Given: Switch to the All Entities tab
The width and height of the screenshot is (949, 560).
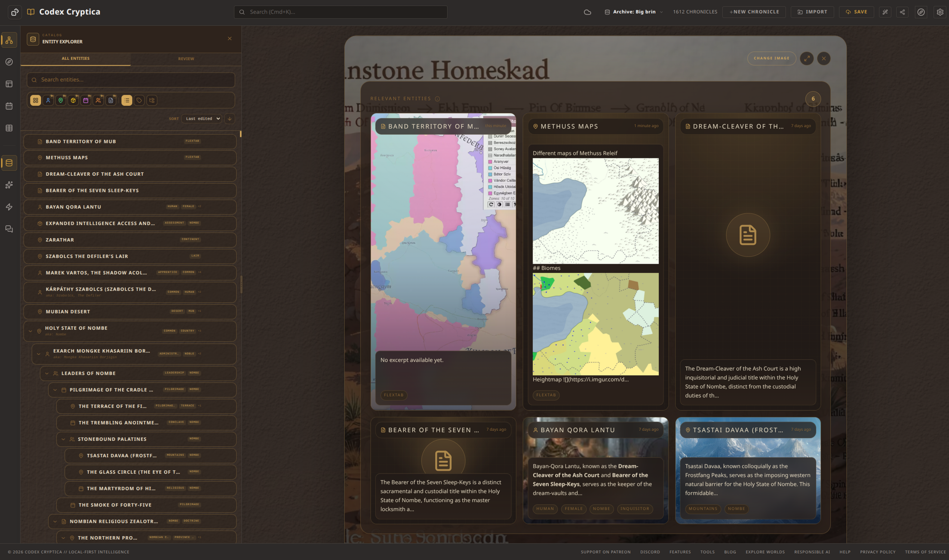Looking at the screenshot, I should [x=76, y=59].
